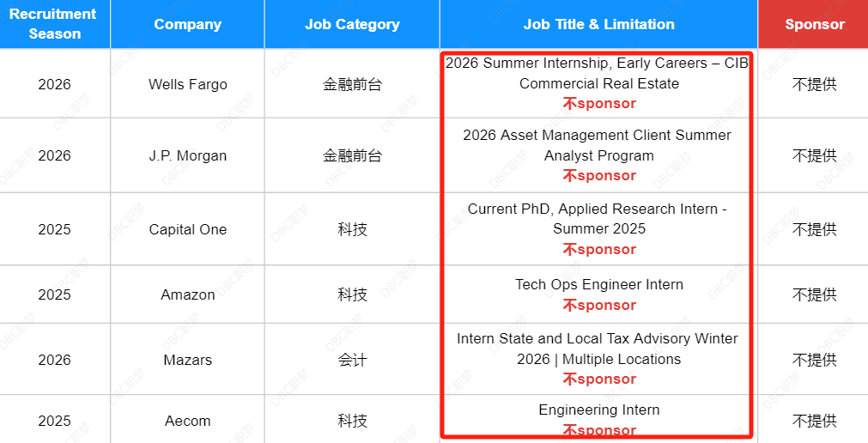Screen dimensions: 868x443
Task: Select the 金融前台 category in J.P. Morgan row
Action: [352, 155]
